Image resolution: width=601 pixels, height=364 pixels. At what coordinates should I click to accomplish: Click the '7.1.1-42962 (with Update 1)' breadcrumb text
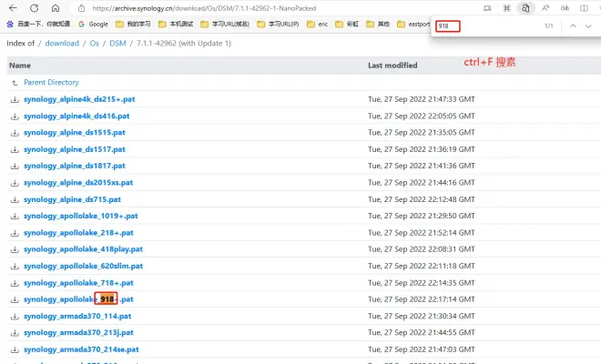(184, 44)
